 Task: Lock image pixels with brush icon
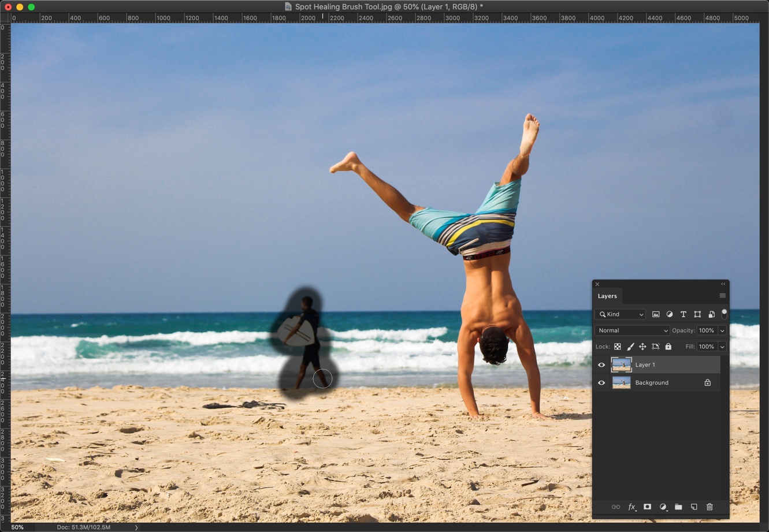coord(630,347)
